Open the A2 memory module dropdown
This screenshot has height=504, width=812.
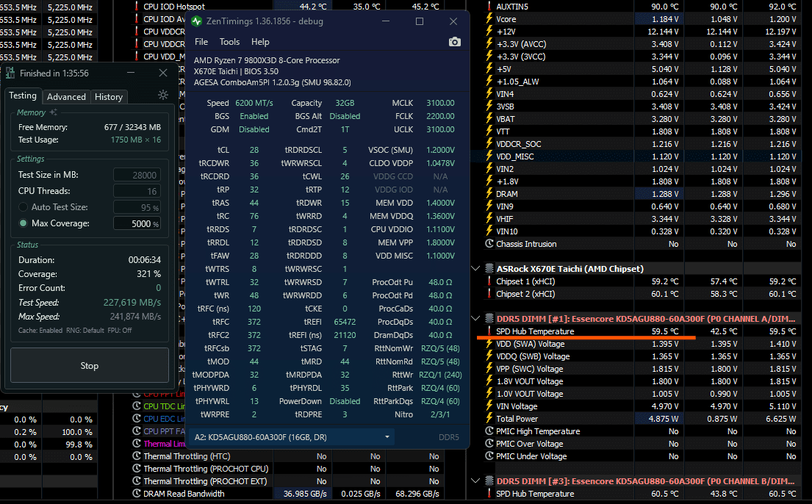(292, 437)
